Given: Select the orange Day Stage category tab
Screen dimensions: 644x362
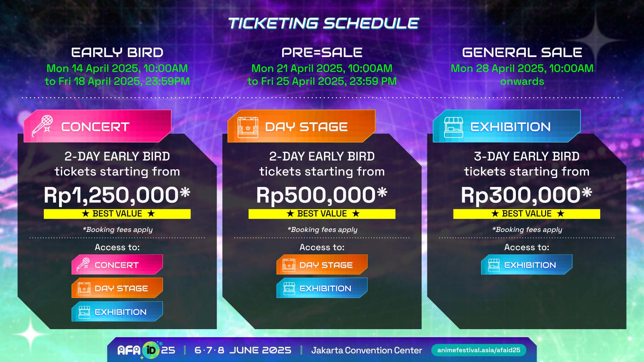Looking at the screenshot, I should pos(301,127).
